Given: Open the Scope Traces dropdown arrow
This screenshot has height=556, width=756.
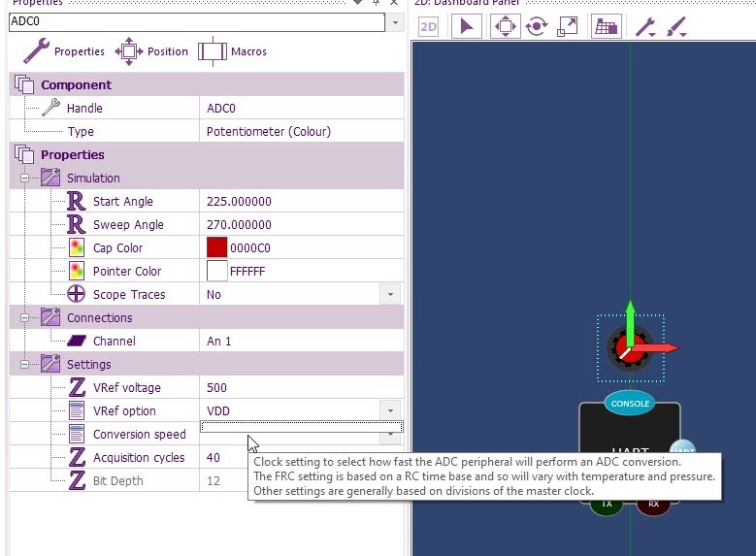Looking at the screenshot, I should click(390, 294).
